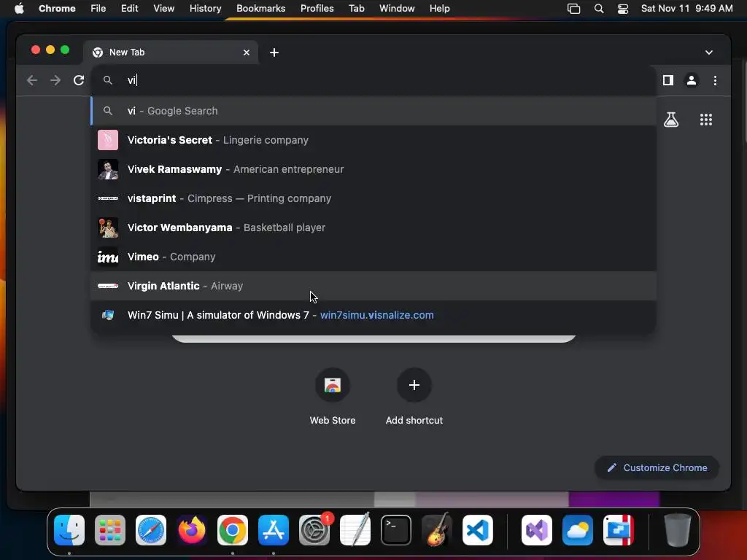Open the View menu
The image size is (747, 560).
163,9
